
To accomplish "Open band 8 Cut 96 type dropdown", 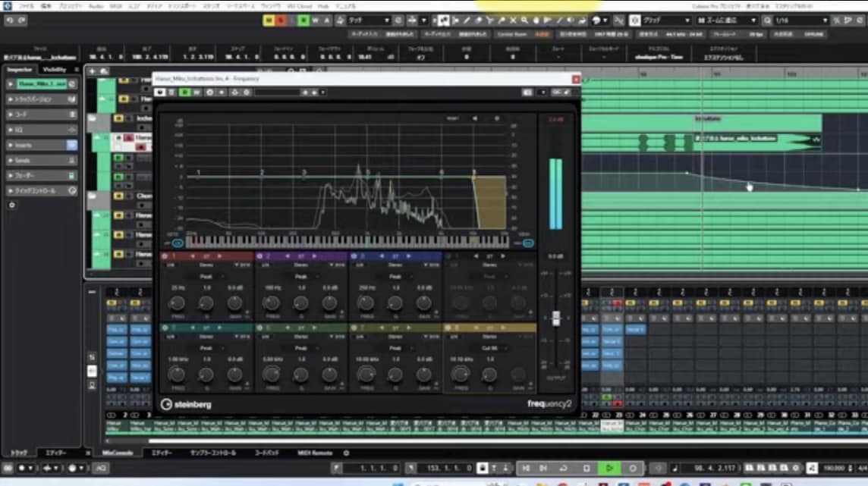I will (x=490, y=348).
